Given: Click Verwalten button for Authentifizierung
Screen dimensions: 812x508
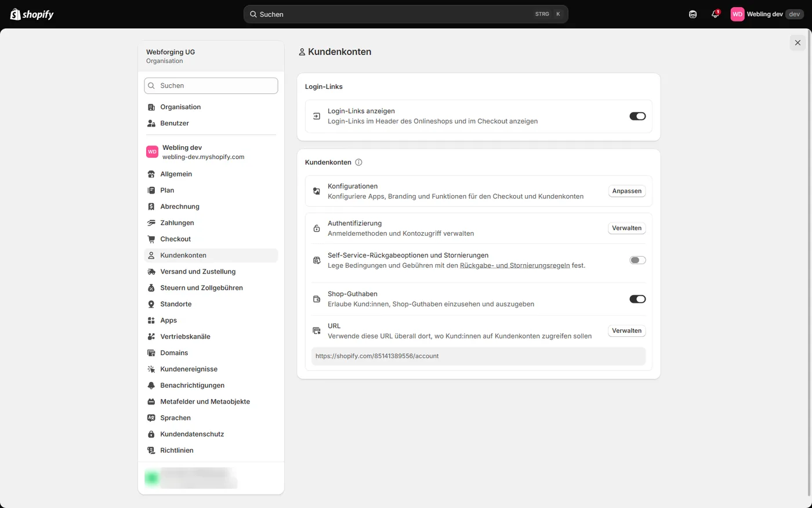Looking at the screenshot, I should [627, 228].
